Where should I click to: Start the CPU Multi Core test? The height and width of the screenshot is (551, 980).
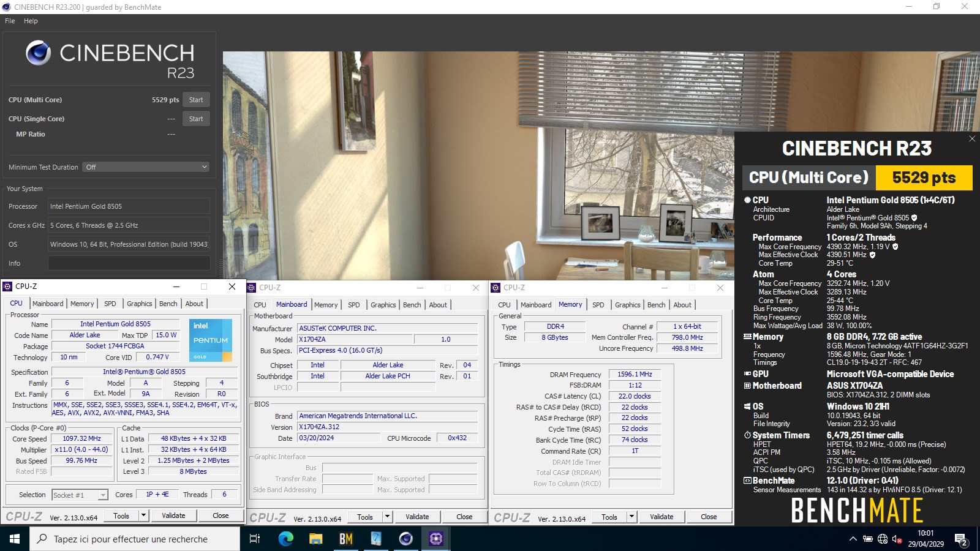pos(196,100)
